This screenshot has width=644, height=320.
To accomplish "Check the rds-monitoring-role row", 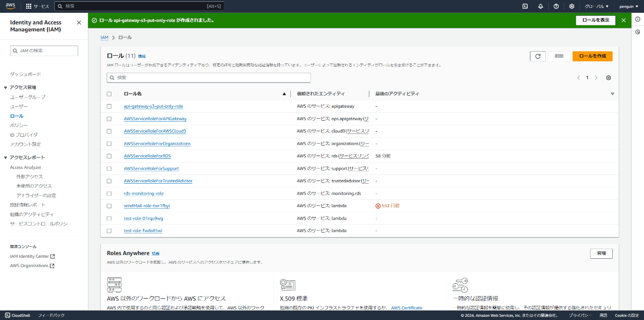I will [x=109, y=193].
